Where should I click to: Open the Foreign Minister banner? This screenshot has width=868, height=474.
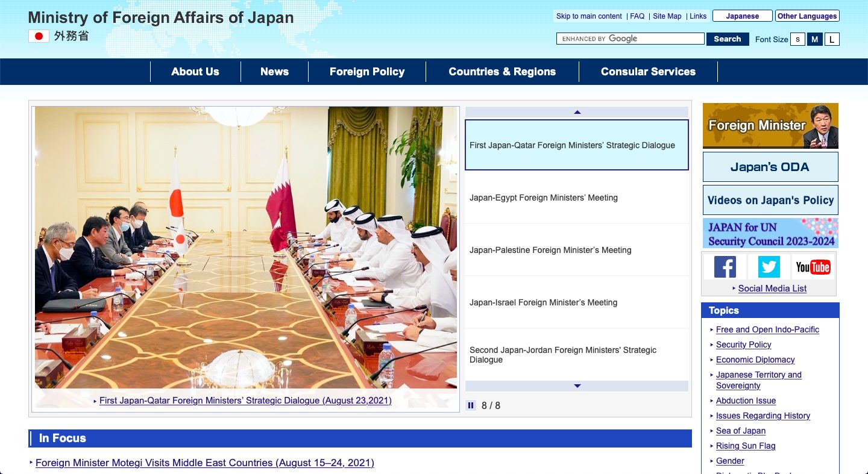[x=770, y=125]
